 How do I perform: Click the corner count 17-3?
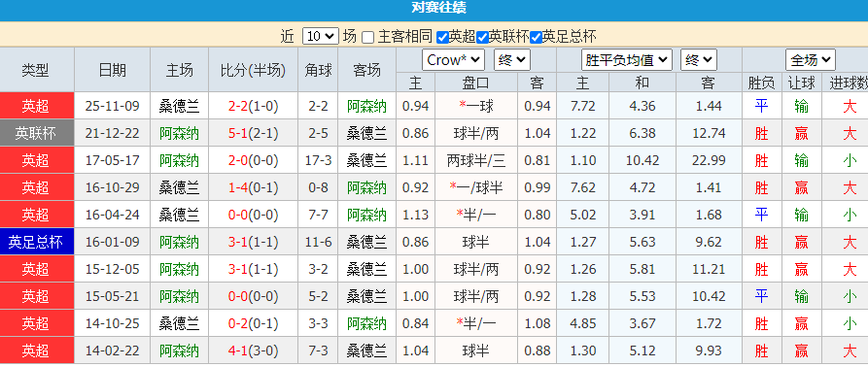pos(318,160)
